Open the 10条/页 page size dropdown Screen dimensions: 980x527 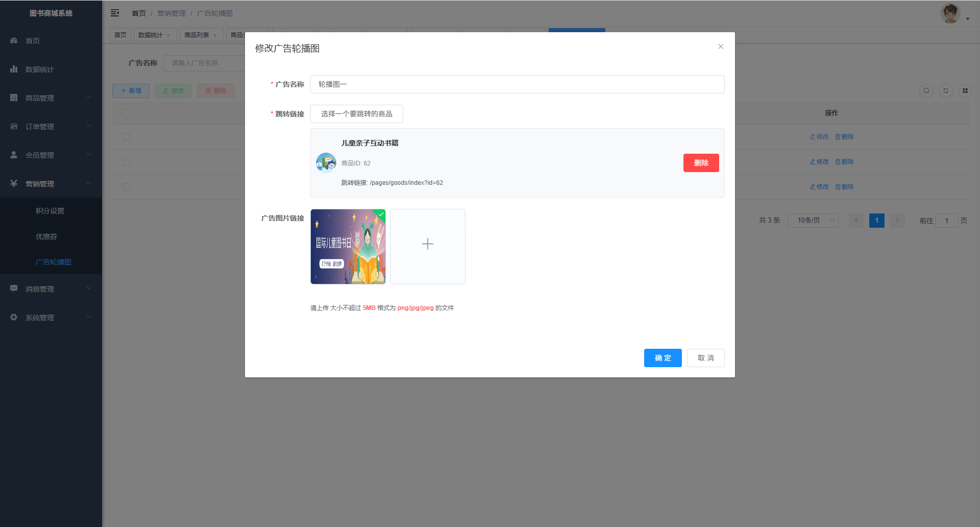(x=813, y=221)
